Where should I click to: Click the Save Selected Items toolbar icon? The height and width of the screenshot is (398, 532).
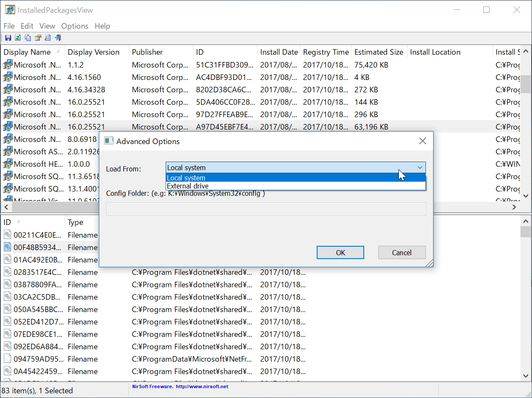click(8, 38)
